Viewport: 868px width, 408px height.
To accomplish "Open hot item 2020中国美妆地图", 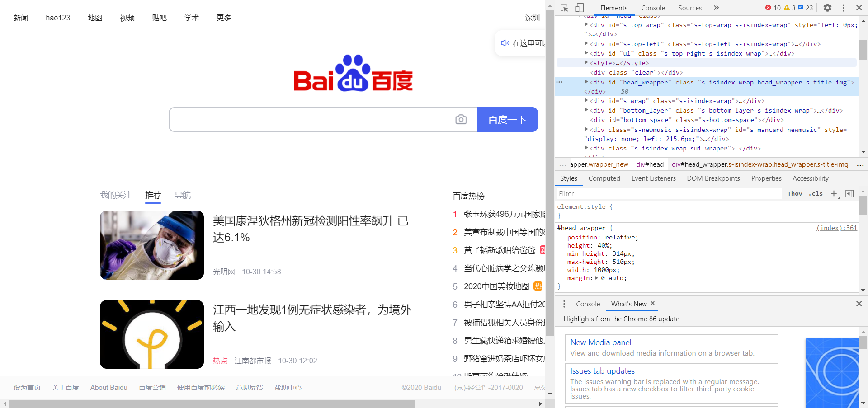I will pyautogui.click(x=496, y=286).
